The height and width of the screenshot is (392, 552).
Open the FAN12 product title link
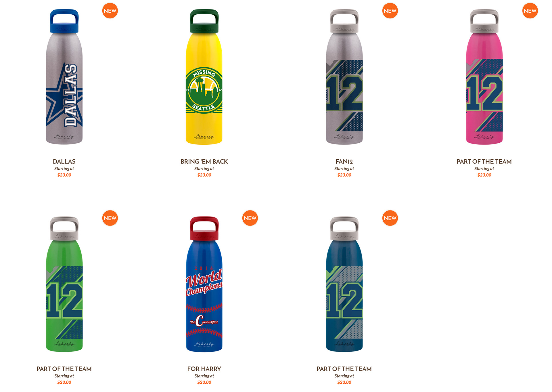344,162
